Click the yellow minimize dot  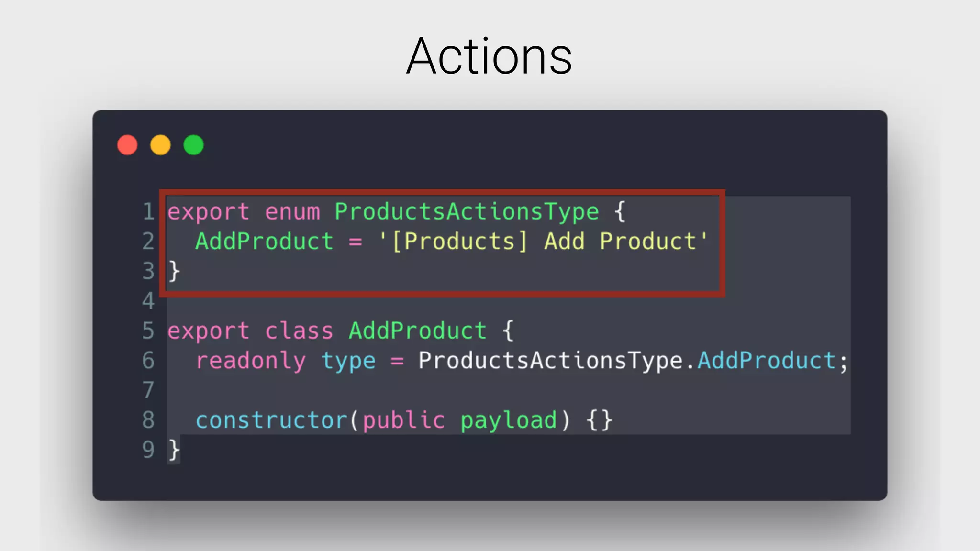pos(160,145)
